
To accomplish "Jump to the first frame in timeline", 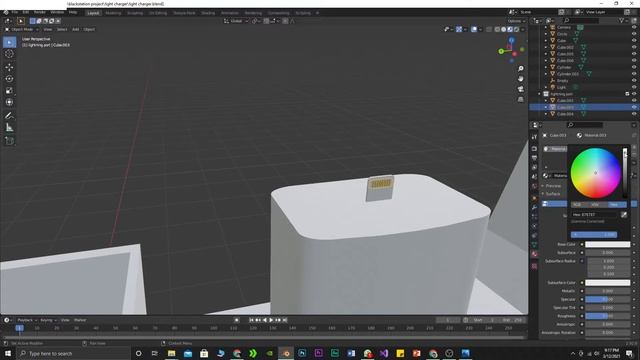I will coord(251,320).
